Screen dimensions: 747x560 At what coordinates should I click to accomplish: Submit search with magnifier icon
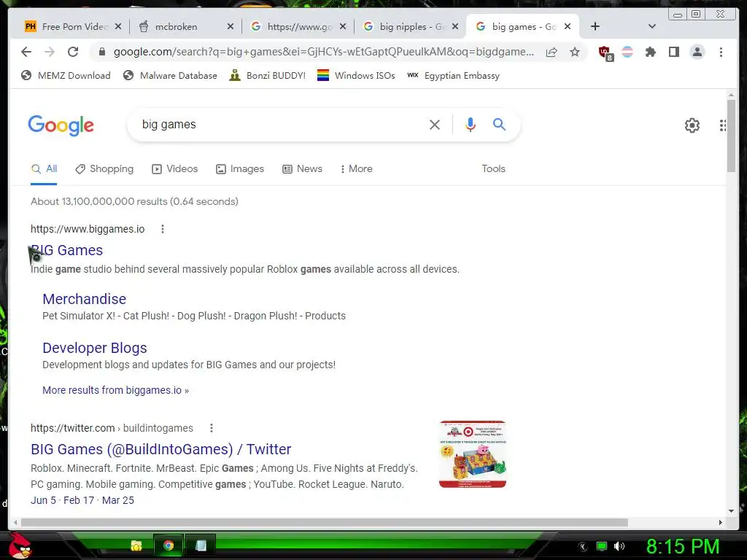pyautogui.click(x=499, y=124)
